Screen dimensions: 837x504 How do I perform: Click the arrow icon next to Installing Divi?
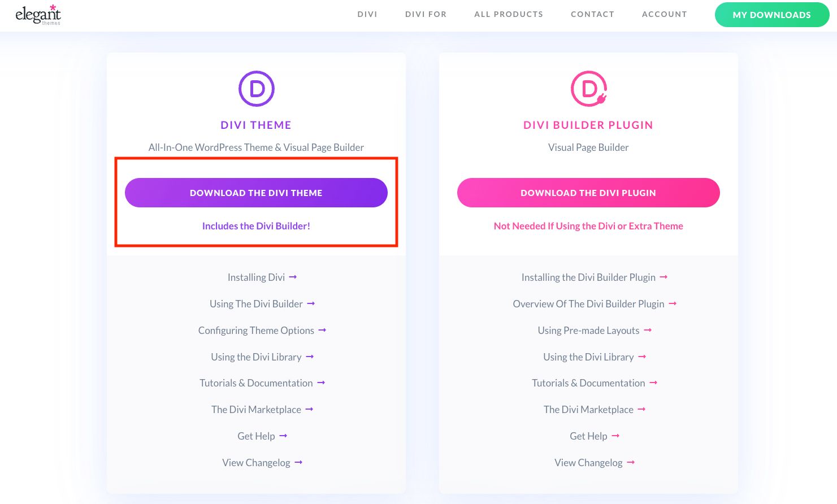[292, 277]
